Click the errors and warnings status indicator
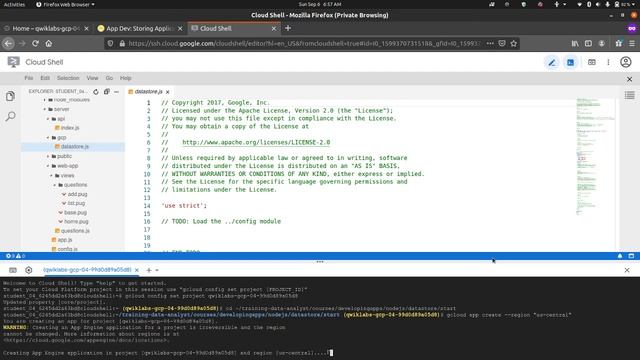Screen dimensions: 640x360 [16, 256]
